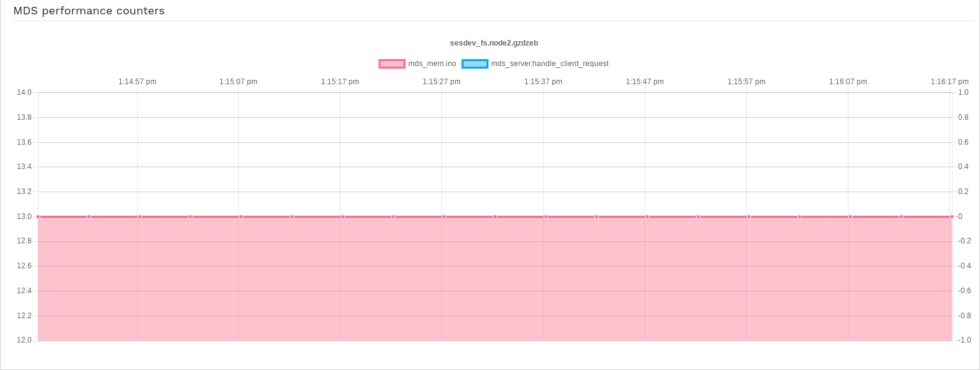Click the MDS performance counters heading
The height and width of the screenshot is (370, 980).
pos(89,11)
